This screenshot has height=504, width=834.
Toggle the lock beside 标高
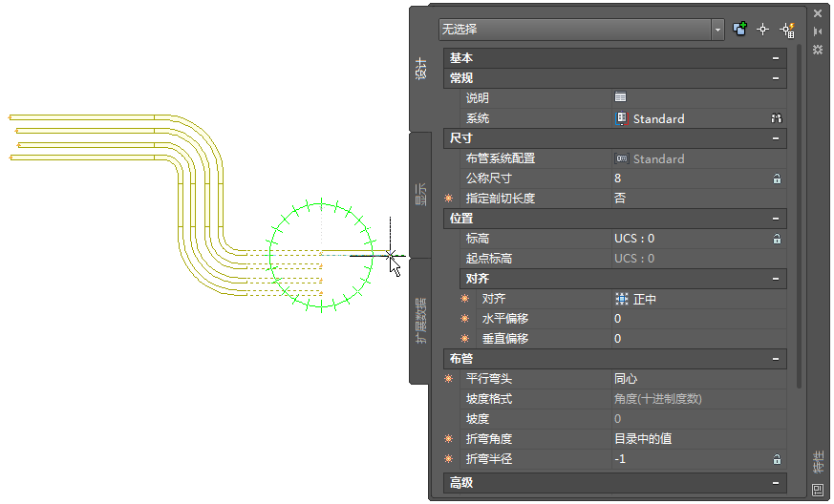click(777, 239)
